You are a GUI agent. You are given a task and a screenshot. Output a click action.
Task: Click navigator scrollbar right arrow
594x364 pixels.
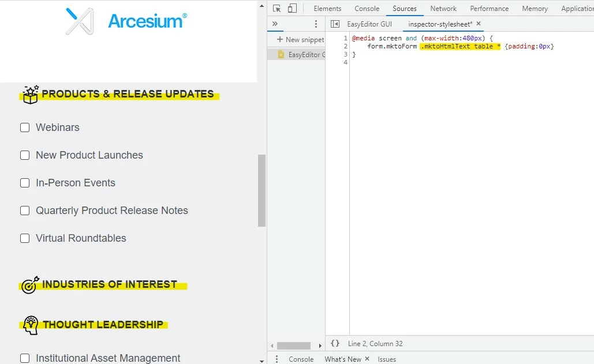click(x=320, y=346)
